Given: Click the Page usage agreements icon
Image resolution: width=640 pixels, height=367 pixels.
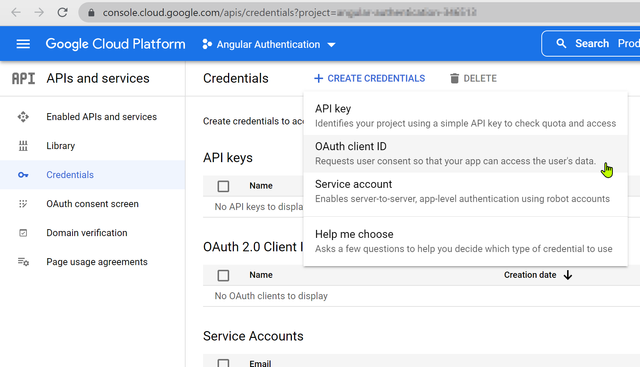Looking at the screenshot, I should [x=23, y=262].
